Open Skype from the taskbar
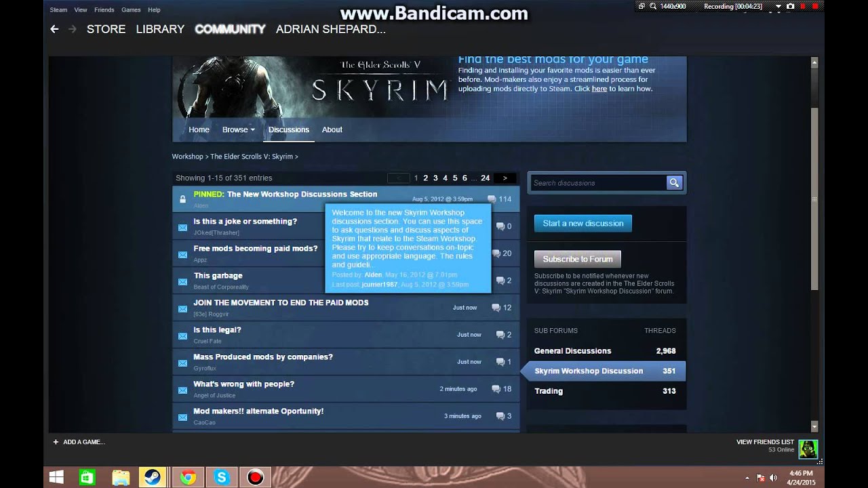 (x=222, y=478)
